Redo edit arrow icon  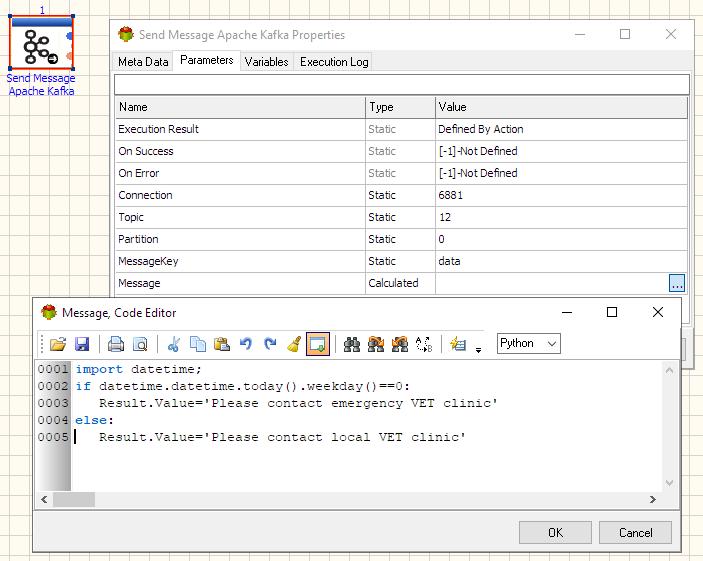[x=270, y=344]
